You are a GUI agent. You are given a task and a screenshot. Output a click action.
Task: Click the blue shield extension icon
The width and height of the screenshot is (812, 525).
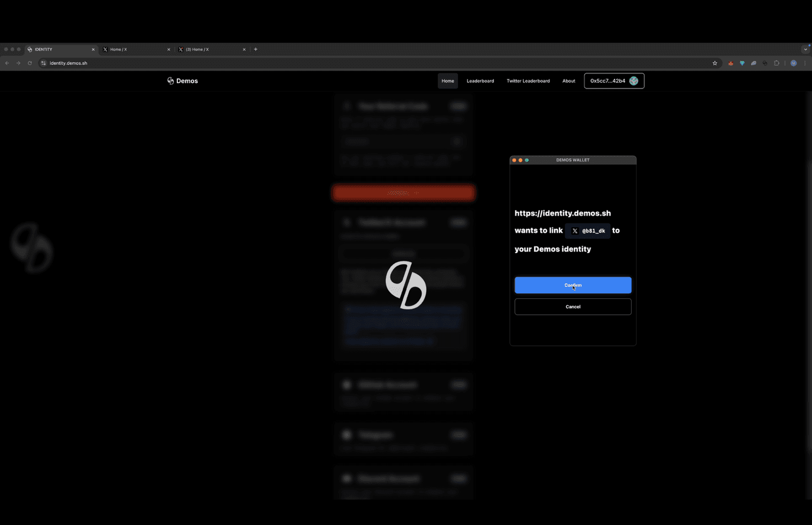742,63
